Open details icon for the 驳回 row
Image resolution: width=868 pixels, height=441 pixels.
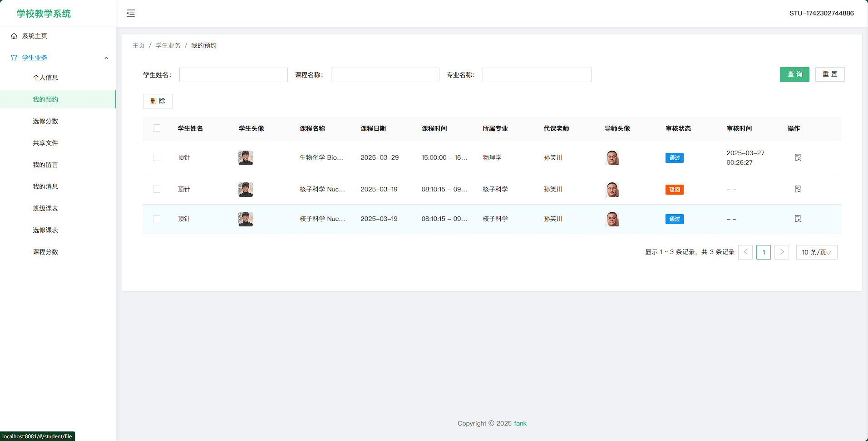798,189
